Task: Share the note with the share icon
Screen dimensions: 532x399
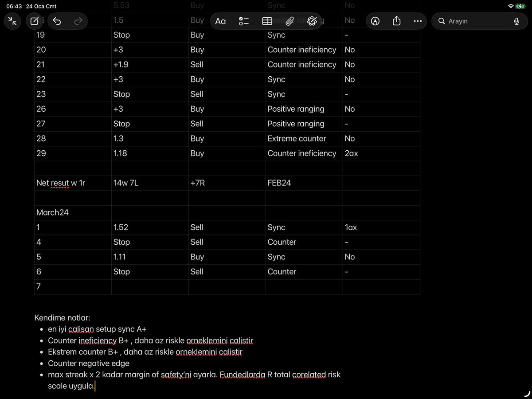Action: [397, 21]
